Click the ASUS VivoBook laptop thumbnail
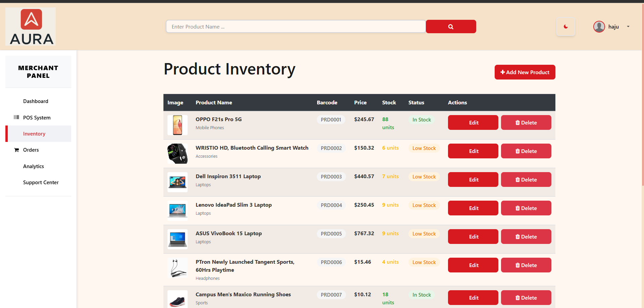Screen dimensions: 644x308 178,239
